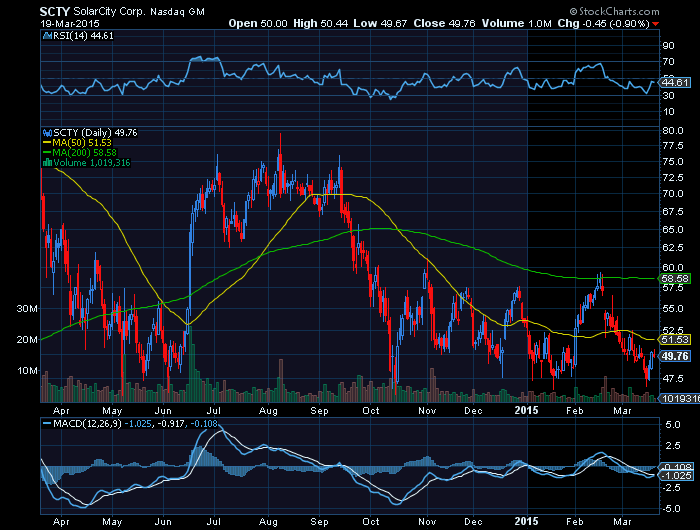Image resolution: width=700 pixels, height=530 pixels.
Task: Click the red down-arrow change indicator
Action: pyautogui.click(x=655, y=24)
